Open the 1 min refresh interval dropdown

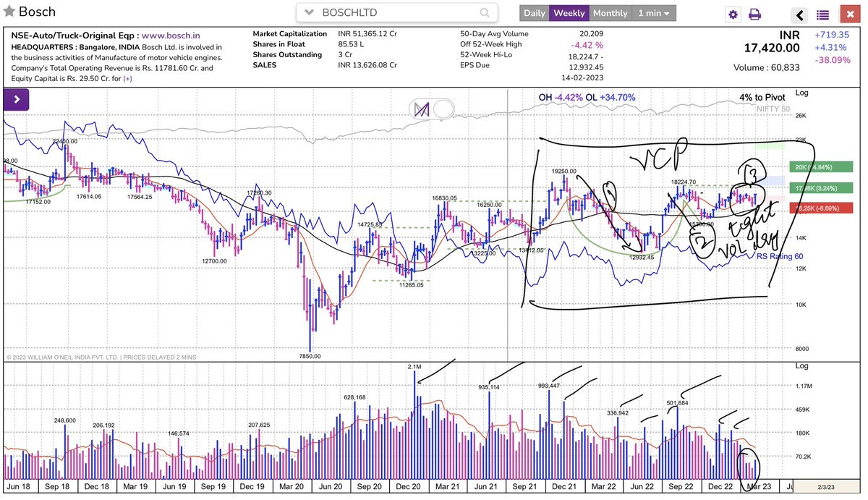click(x=653, y=13)
